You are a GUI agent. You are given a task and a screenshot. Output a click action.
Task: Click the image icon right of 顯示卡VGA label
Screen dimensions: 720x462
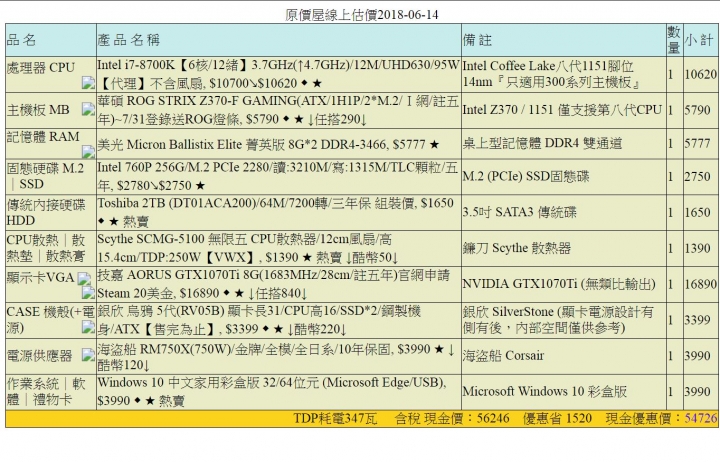(84, 278)
